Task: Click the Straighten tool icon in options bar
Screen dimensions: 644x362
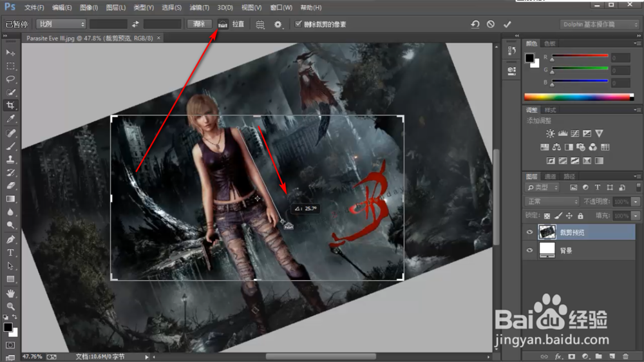Action: coord(223,24)
